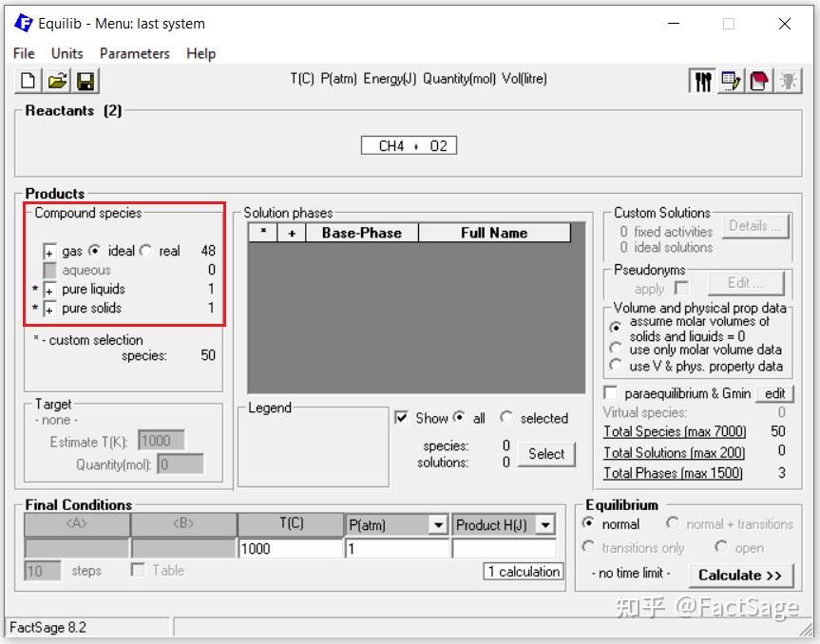
Task: Click the FactSage logo in title bar
Action: coord(23,24)
